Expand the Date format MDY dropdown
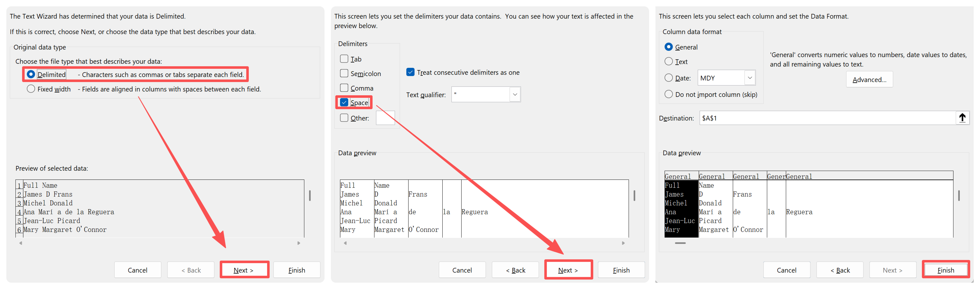This screenshot has width=980, height=289. tap(750, 78)
